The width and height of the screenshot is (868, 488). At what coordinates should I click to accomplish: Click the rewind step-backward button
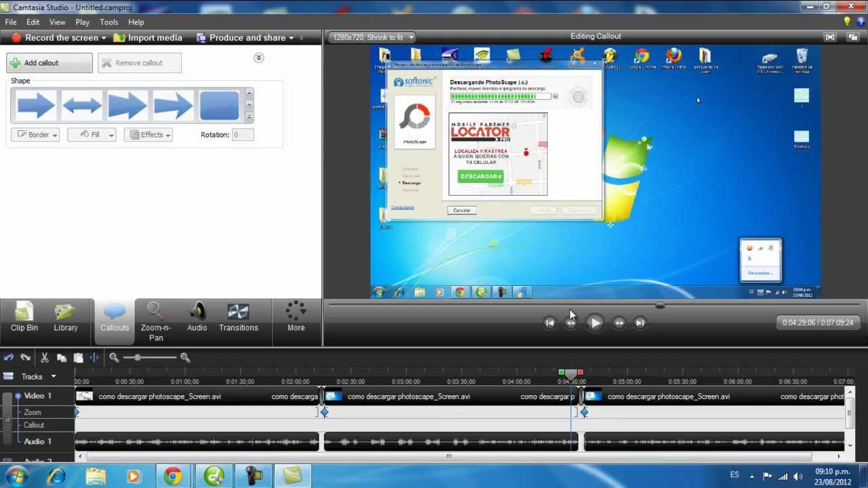coord(571,323)
